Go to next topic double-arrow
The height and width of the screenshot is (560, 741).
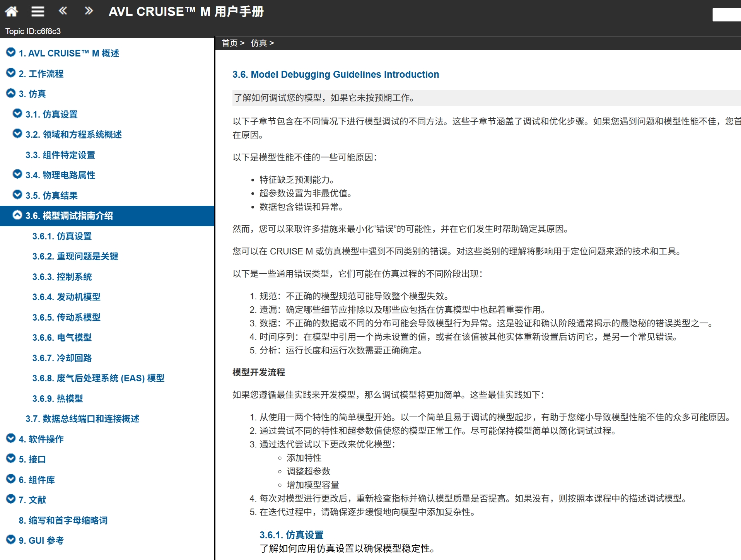89,11
